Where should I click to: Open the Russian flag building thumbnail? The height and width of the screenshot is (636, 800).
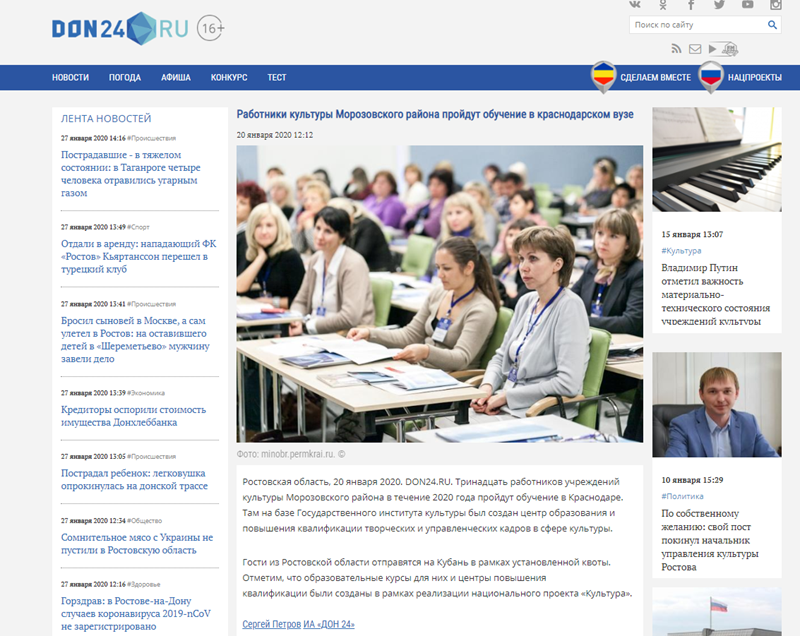(x=717, y=612)
